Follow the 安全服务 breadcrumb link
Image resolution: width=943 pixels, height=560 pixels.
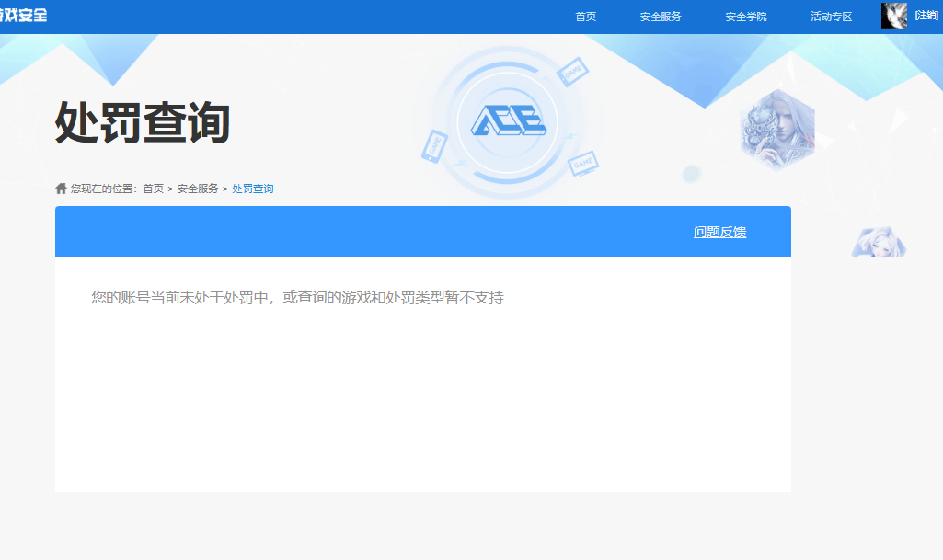coord(198,189)
